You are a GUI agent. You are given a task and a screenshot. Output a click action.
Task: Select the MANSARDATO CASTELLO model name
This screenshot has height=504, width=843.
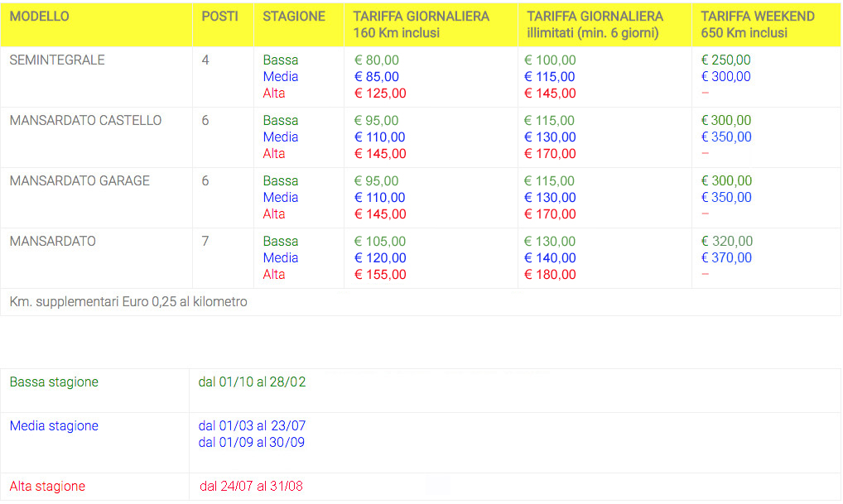click(85, 120)
